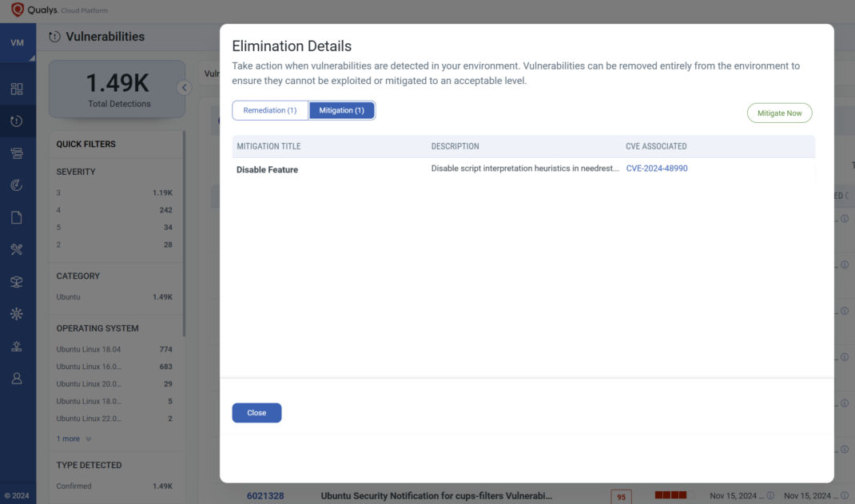
Task: Click the Qualys logo icon
Action: (18, 10)
